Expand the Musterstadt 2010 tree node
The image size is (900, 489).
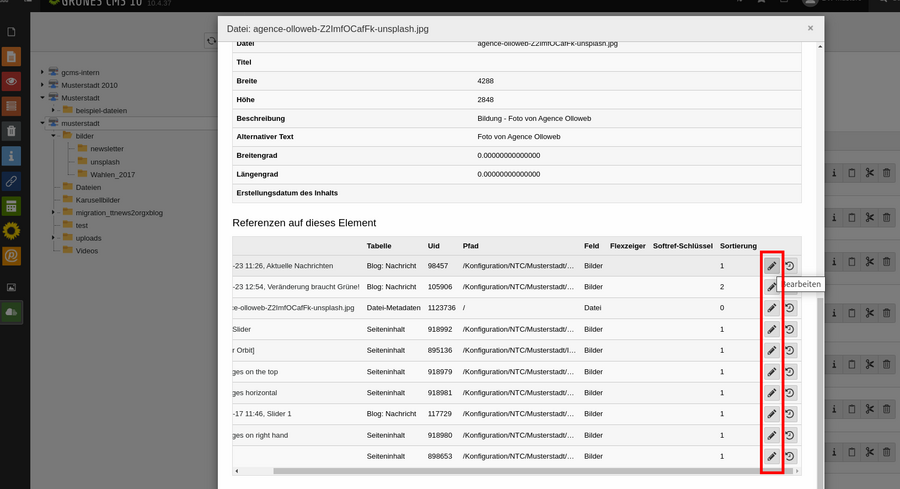42,85
